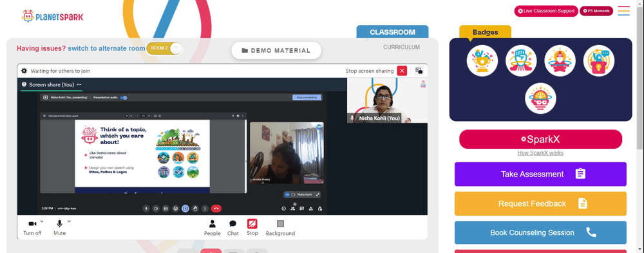The height and width of the screenshot is (253, 644).
Task: Toggle the ROOM 2 alternate room switch
Action: point(164,48)
